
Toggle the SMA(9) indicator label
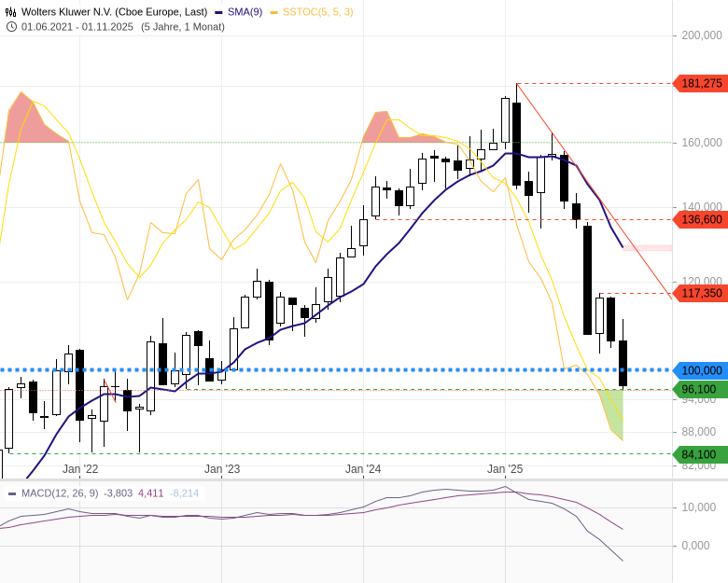pyautogui.click(x=245, y=12)
